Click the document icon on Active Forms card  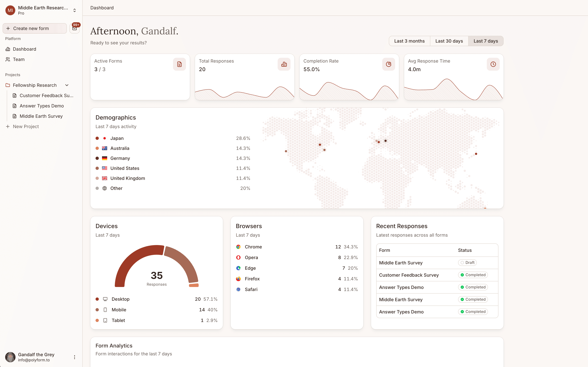[x=179, y=64]
